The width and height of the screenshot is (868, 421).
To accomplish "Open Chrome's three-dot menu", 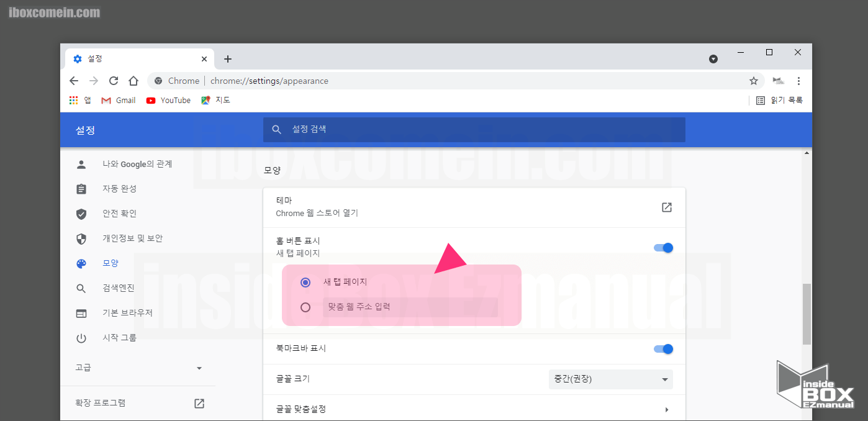I will point(799,81).
